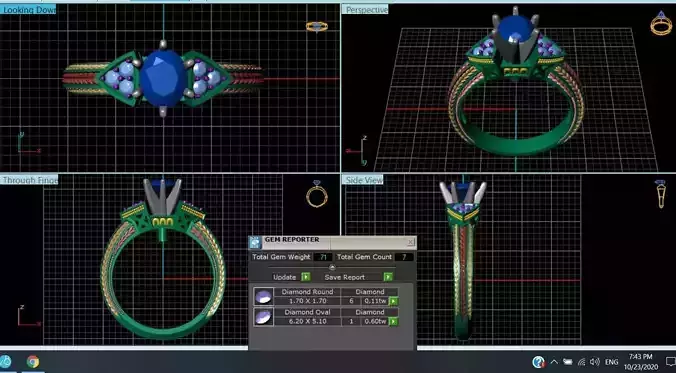Screen dimensions: 676x373
Task: Click the blue center stone in the Perspective view
Action: 514,28
